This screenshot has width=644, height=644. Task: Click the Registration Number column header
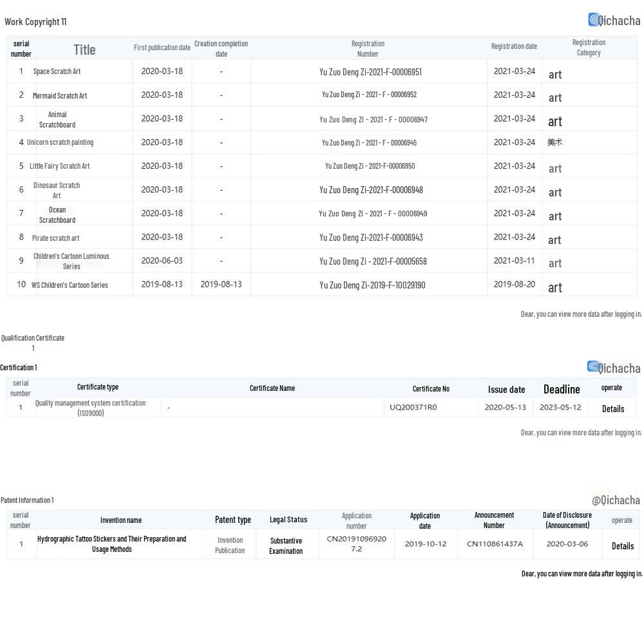tap(368, 48)
